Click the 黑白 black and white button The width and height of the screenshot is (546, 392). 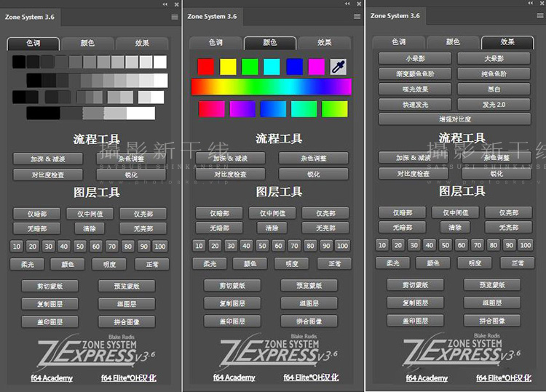tap(494, 89)
